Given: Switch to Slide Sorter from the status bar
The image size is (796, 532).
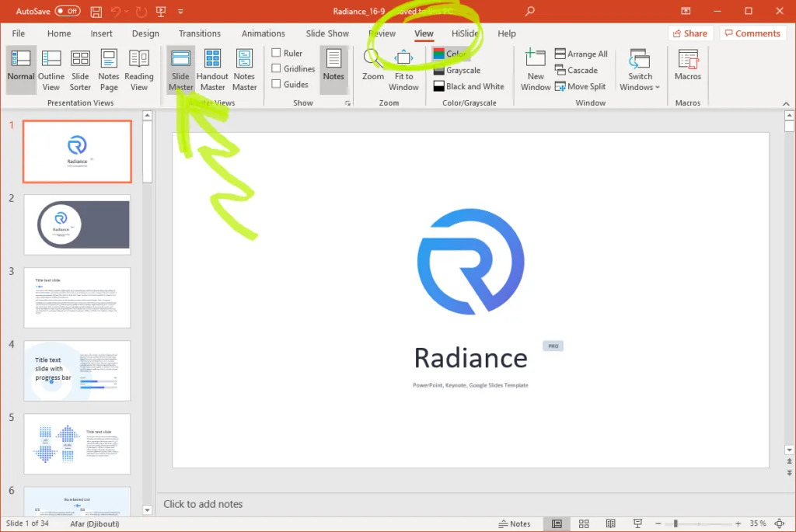Looking at the screenshot, I should pos(584,523).
